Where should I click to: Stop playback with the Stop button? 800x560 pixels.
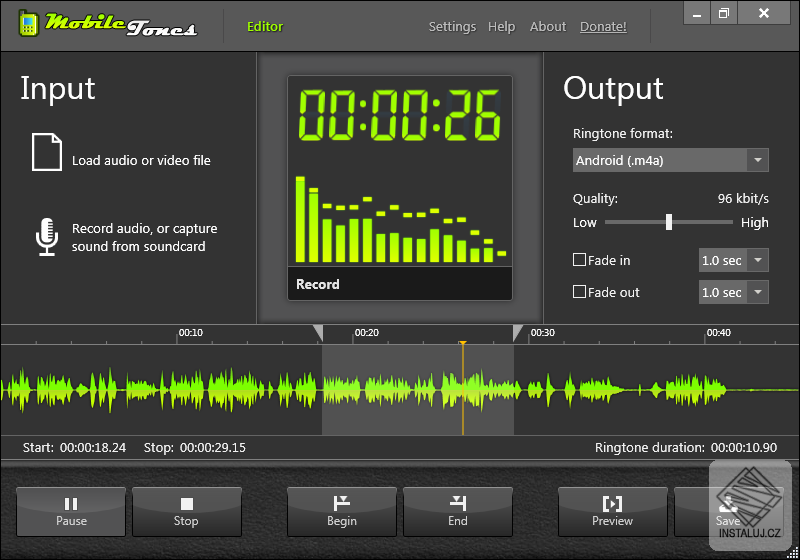point(187,512)
